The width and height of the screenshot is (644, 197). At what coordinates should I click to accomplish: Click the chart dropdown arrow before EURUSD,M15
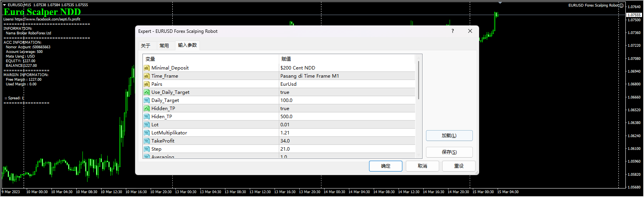point(5,5)
